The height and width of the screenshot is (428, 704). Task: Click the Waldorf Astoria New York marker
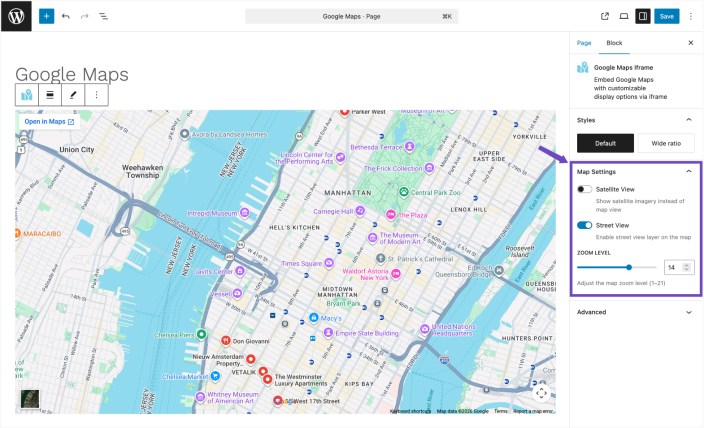(x=396, y=274)
